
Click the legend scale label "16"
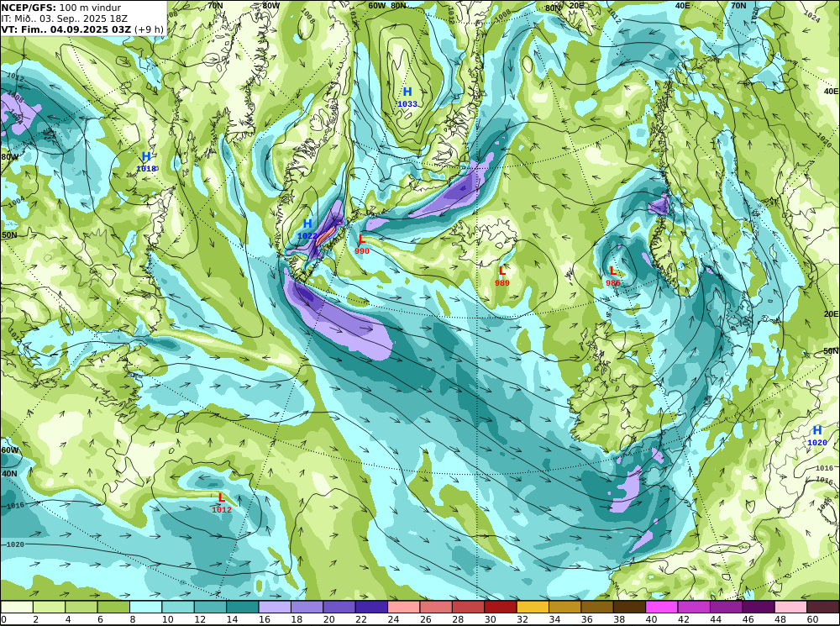click(263, 619)
